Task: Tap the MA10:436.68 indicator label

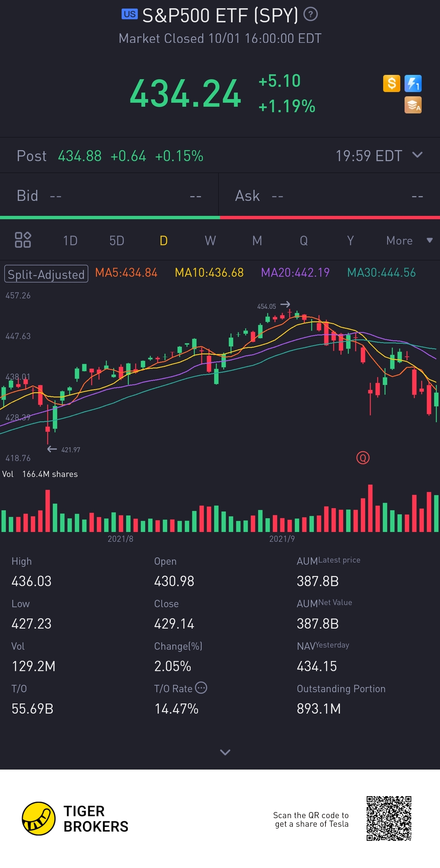Action: (x=209, y=273)
